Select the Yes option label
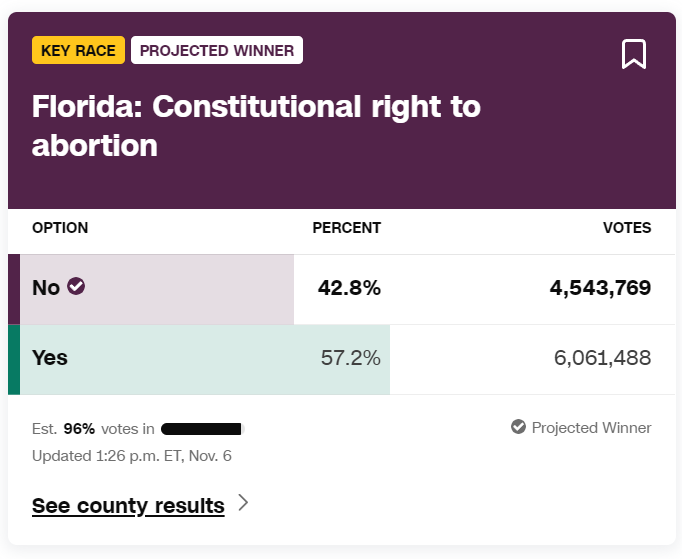Screen dimensions: 682x559 tap(50, 358)
